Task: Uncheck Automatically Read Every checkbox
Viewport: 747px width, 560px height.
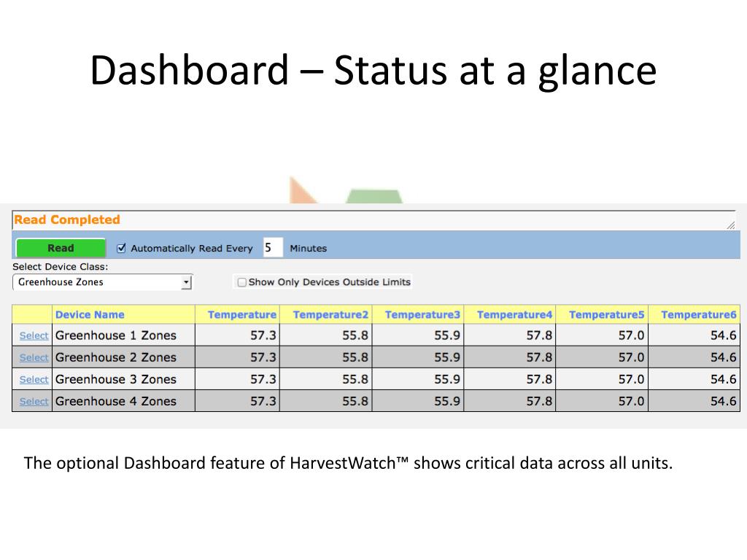Action: pyautogui.click(x=122, y=248)
